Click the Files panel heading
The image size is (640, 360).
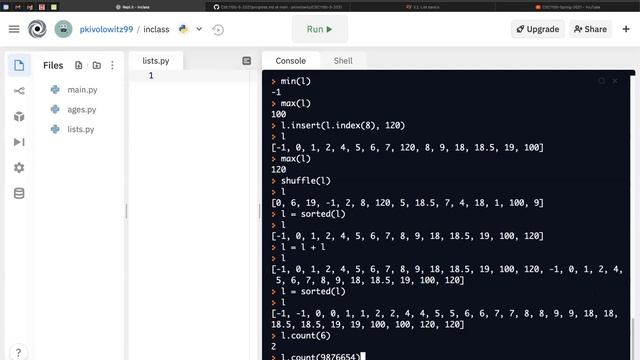53,65
